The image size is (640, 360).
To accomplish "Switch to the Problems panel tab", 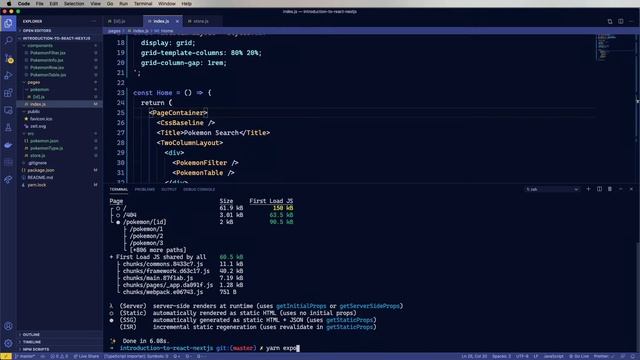I will (x=144, y=189).
